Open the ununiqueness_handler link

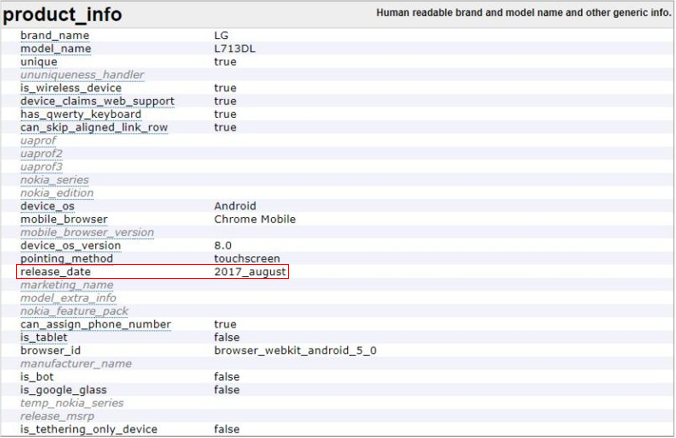(x=82, y=75)
